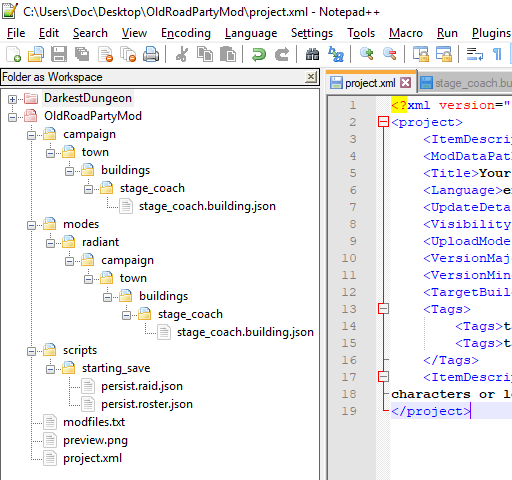Select the DarkestDungeon folder label
512x480 pixels.
pos(88,98)
